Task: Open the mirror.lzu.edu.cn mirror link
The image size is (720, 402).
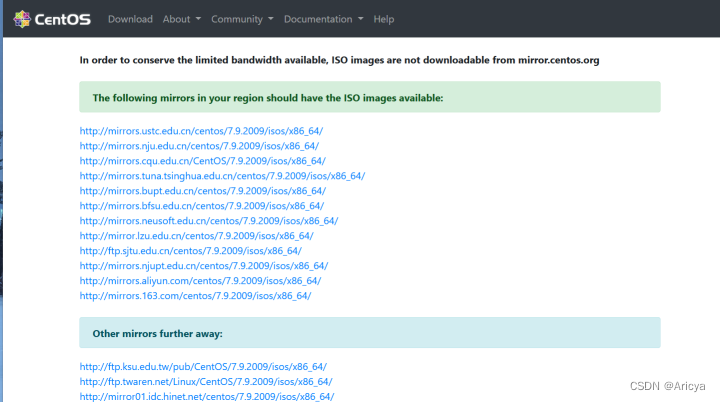Action: (x=197, y=236)
